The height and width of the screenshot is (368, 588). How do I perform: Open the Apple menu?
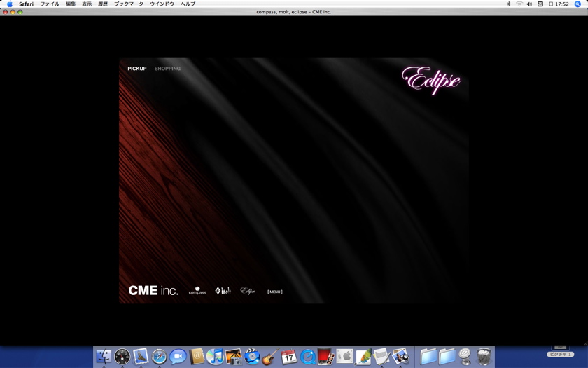click(x=10, y=4)
